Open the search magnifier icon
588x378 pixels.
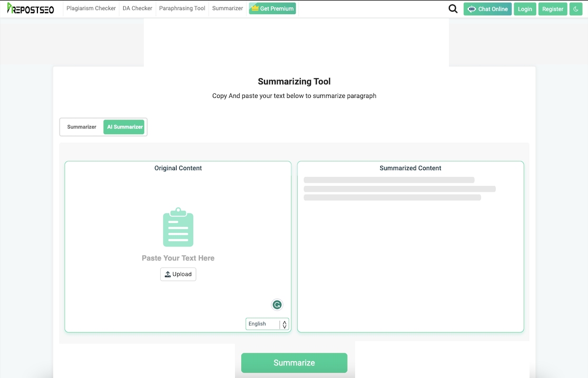(453, 8)
